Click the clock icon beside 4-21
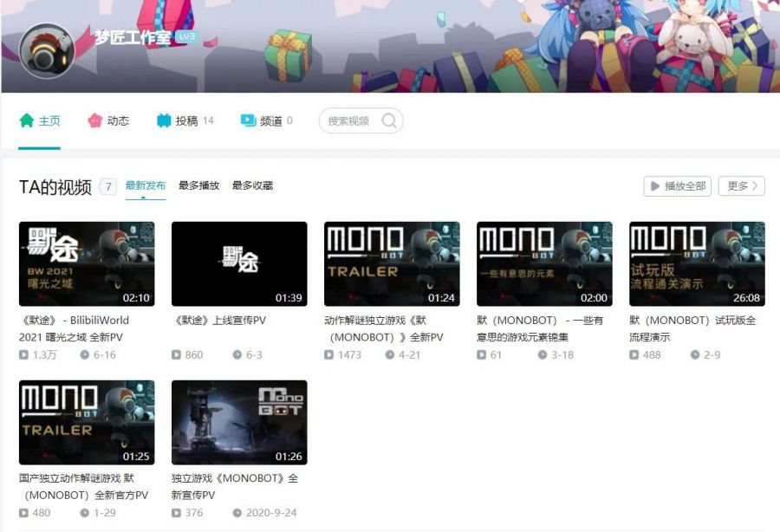The height and width of the screenshot is (532, 780). (x=389, y=355)
